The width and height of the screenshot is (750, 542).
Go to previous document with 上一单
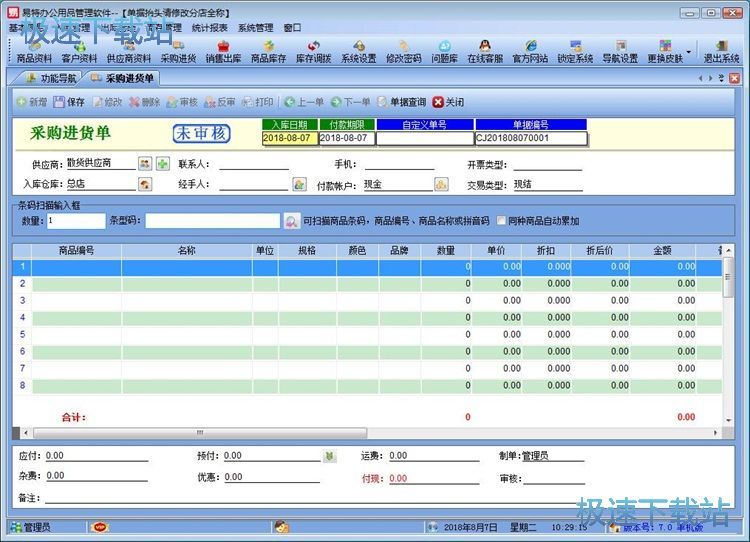point(304,102)
